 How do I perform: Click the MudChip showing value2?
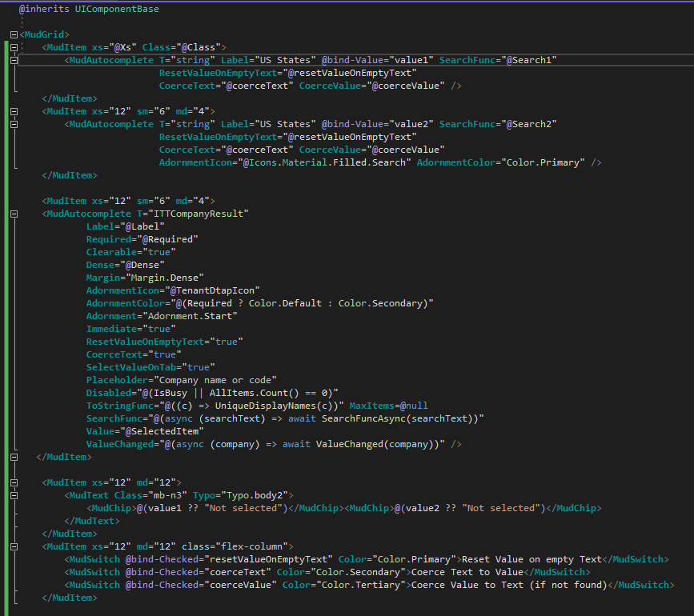point(473,509)
